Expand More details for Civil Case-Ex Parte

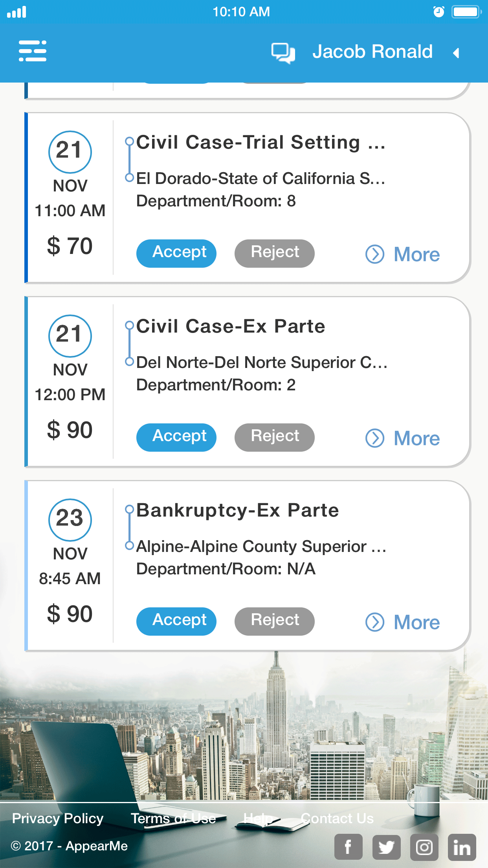tap(403, 438)
